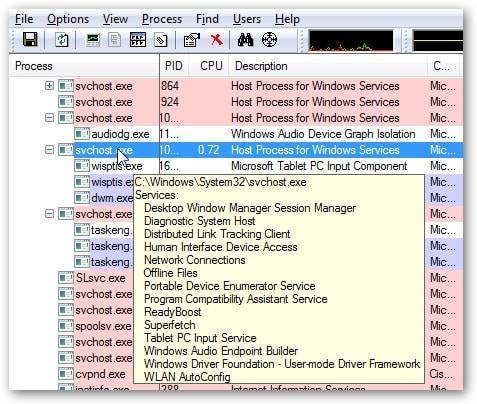Click the CPU usage history graph
477x404 pixels.
(351, 41)
